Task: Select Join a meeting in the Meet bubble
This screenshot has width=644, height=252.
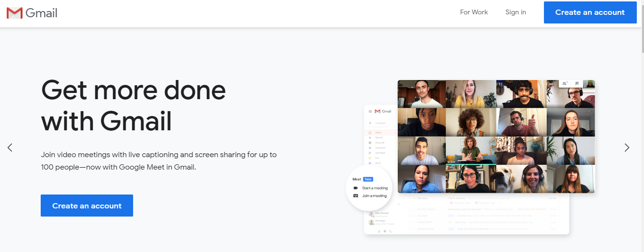Action: [374, 195]
